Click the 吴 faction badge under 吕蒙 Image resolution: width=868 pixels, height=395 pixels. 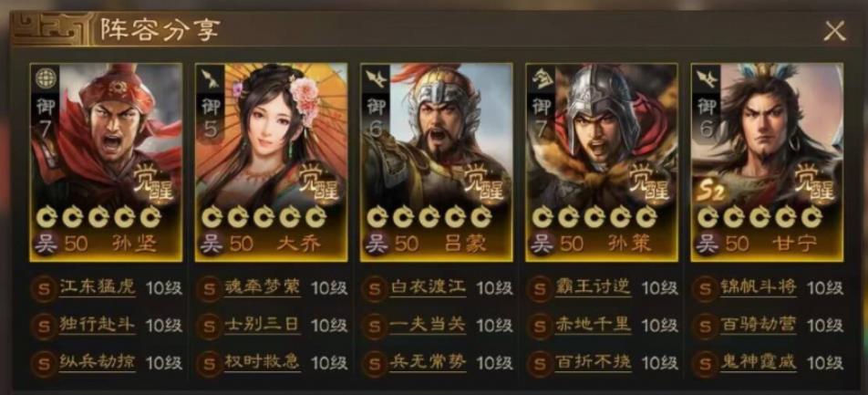(376, 244)
